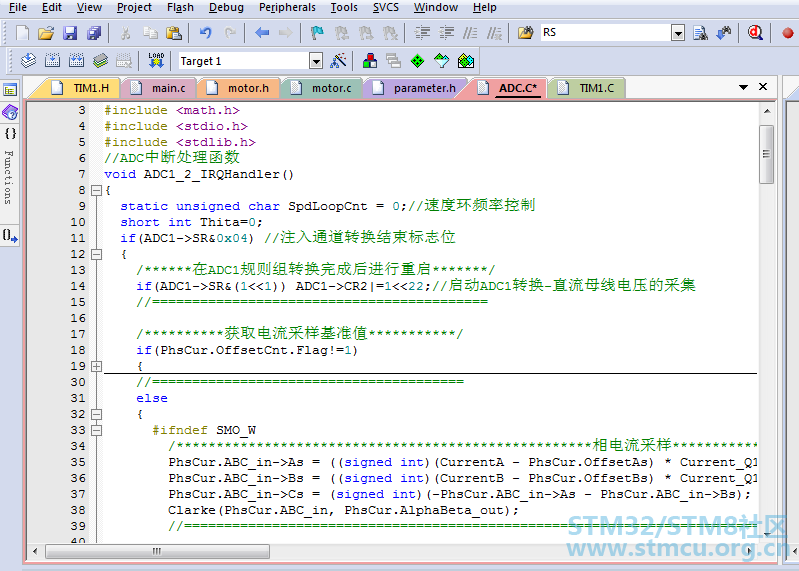
Task: Rebuild all target files icon
Action: point(76,61)
